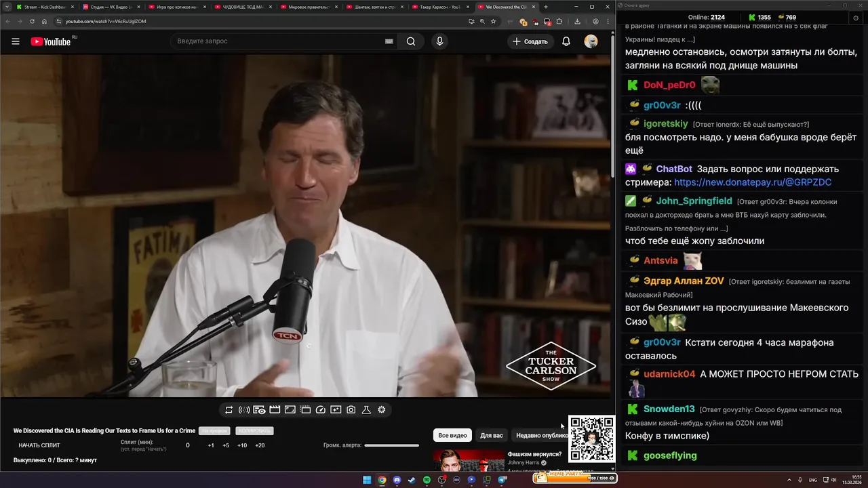Open the on-screen keyboard in search box

389,41
